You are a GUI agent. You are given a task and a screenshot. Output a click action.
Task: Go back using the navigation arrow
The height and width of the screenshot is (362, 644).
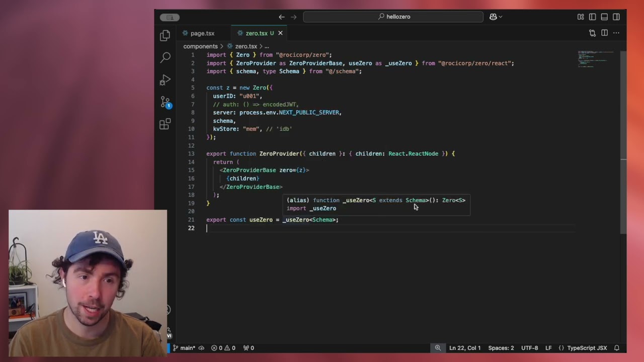pyautogui.click(x=282, y=17)
